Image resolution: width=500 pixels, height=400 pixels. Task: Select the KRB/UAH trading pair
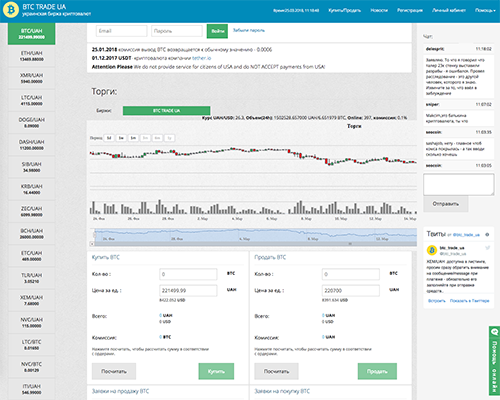click(32, 189)
